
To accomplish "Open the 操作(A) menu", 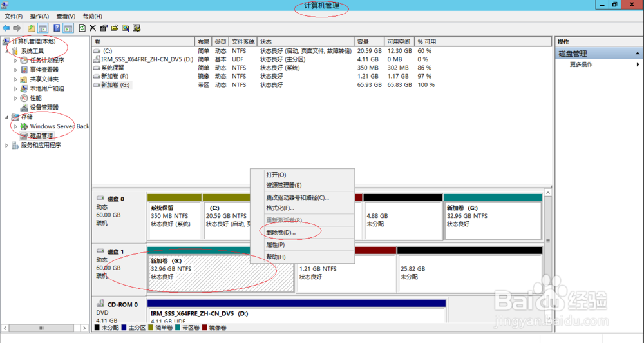I will (39, 17).
